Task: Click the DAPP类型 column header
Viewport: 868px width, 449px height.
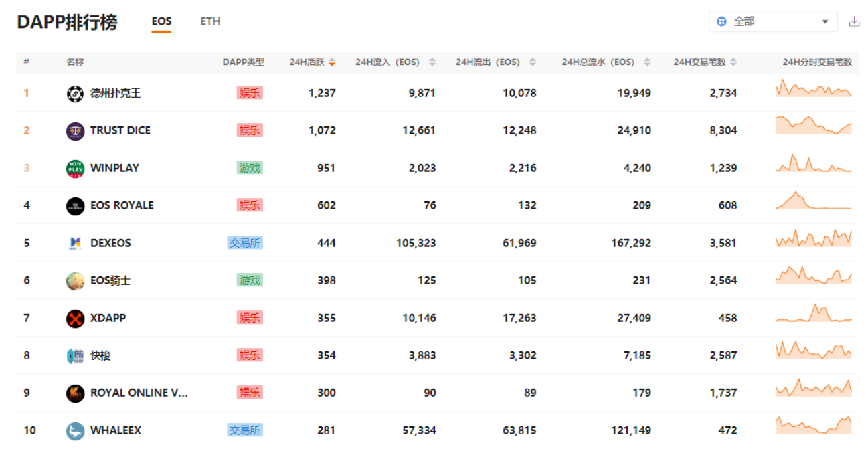Action: click(244, 62)
